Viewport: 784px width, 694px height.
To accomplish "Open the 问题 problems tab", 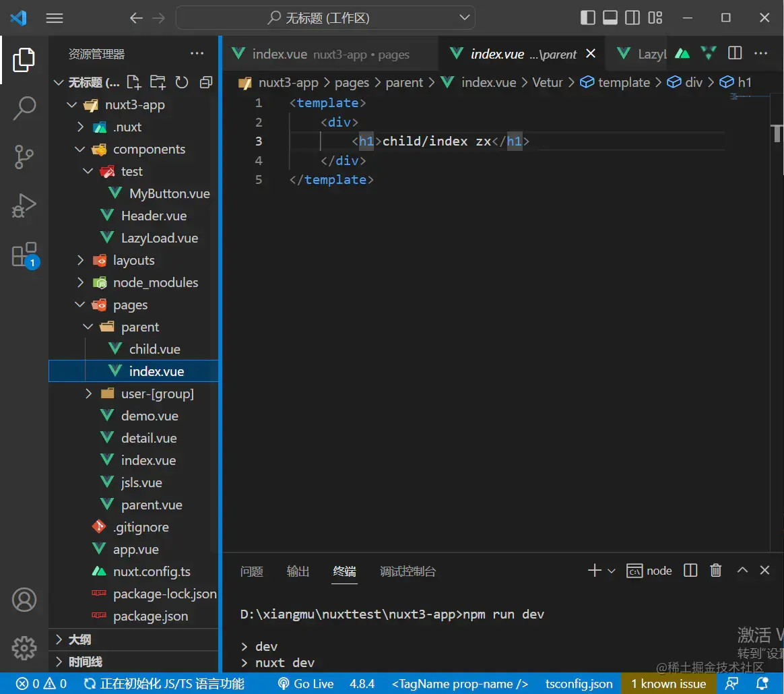I will point(251,571).
